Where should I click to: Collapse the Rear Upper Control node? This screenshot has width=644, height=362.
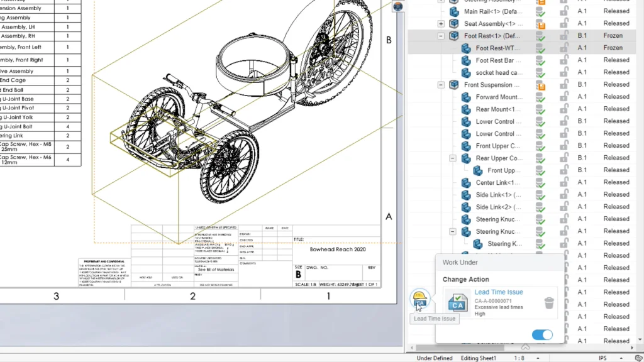click(x=453, y=158)
